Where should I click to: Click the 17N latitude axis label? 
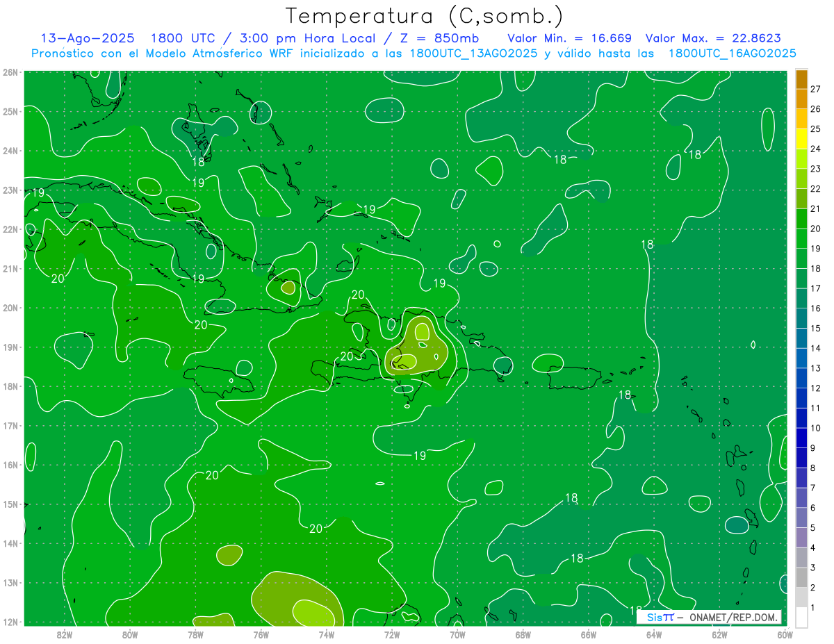(x=10, y=426)
